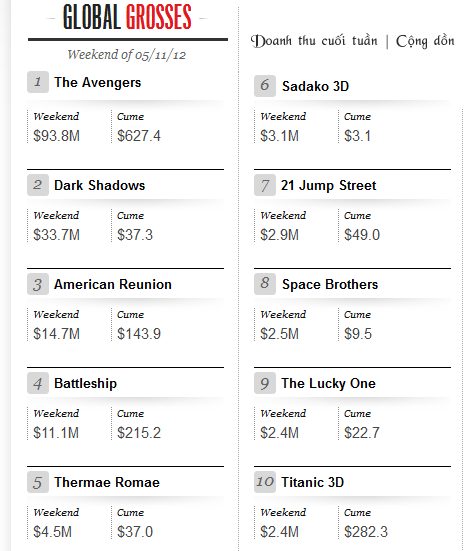Open Sadako 3D title
468x551 pixels.
click(316, 86)
